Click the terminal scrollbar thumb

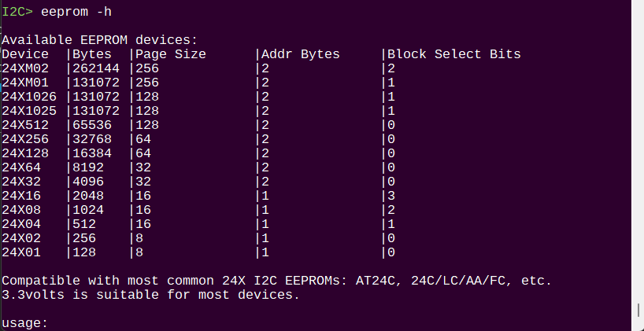pos(638,310)
